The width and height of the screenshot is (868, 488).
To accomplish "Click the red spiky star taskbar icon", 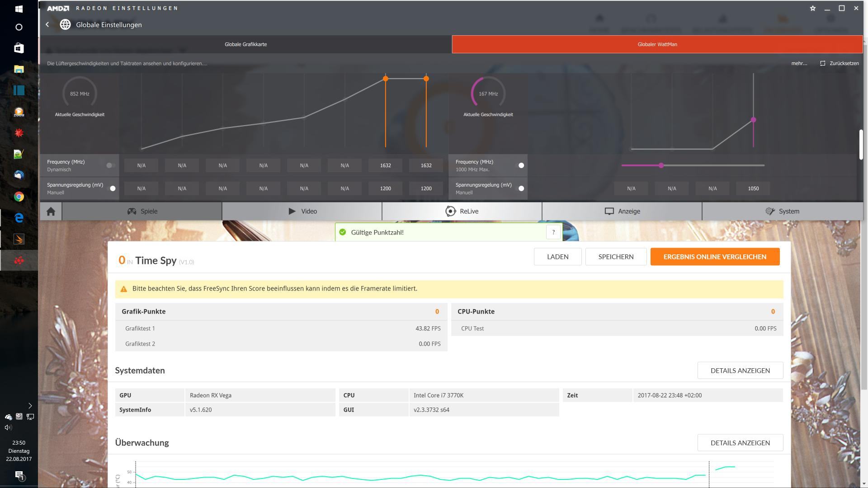I will (19, 133).
